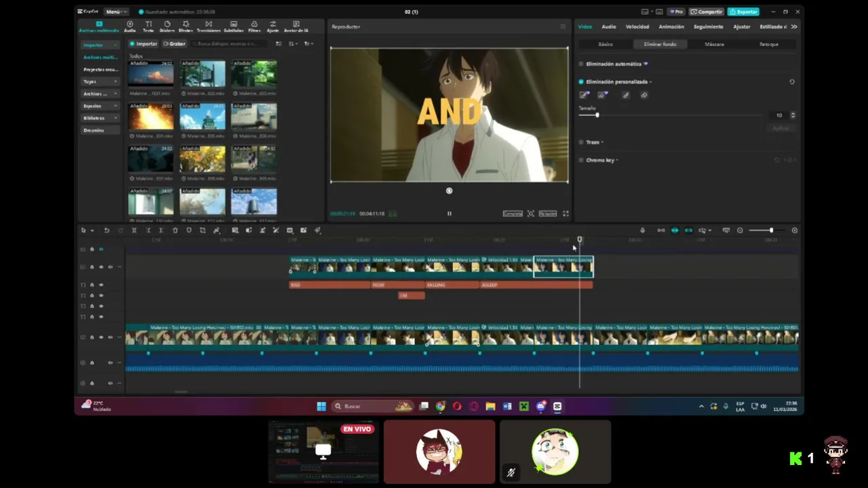The width and height of the screenshot is (868, 488).
Task: Click the Exportar button
Action: [x=743, y=12]
